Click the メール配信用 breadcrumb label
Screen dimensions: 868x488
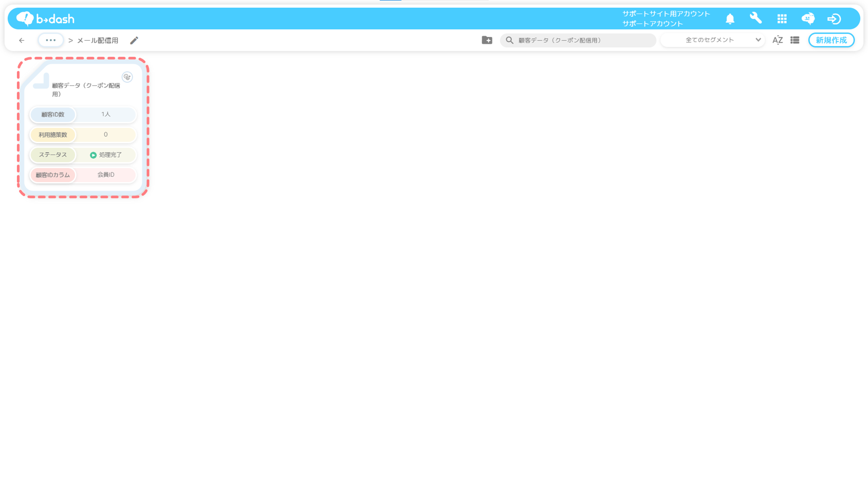coord(98,40)
